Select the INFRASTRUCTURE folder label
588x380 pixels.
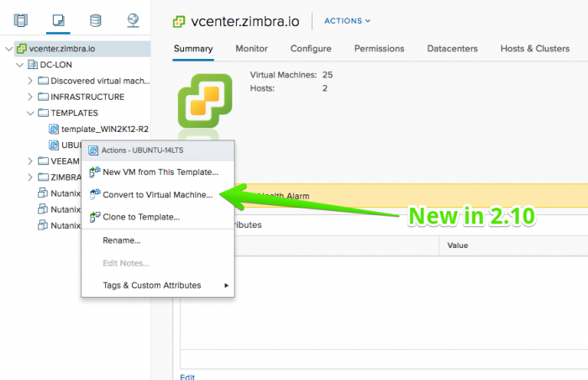point(87,97)
